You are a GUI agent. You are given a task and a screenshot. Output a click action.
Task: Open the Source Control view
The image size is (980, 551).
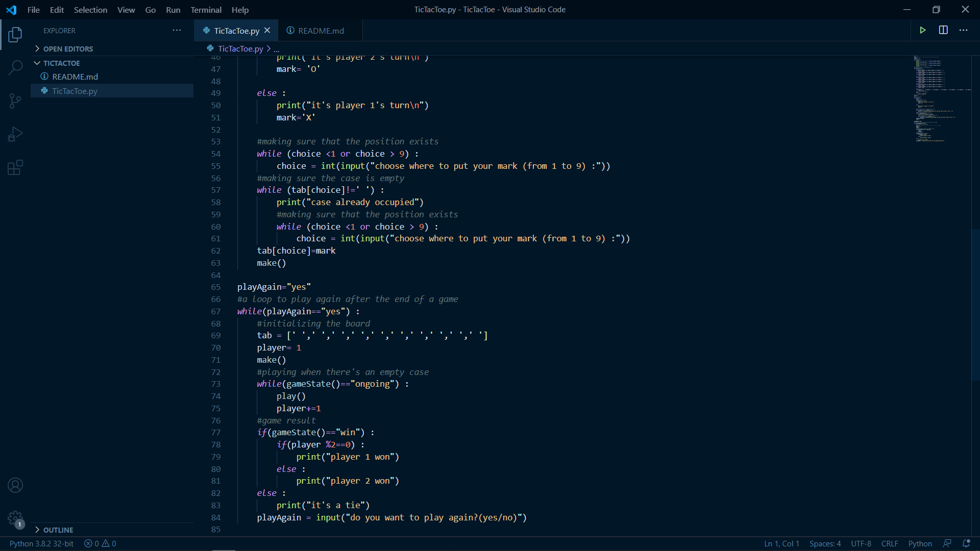pos(15,101)
